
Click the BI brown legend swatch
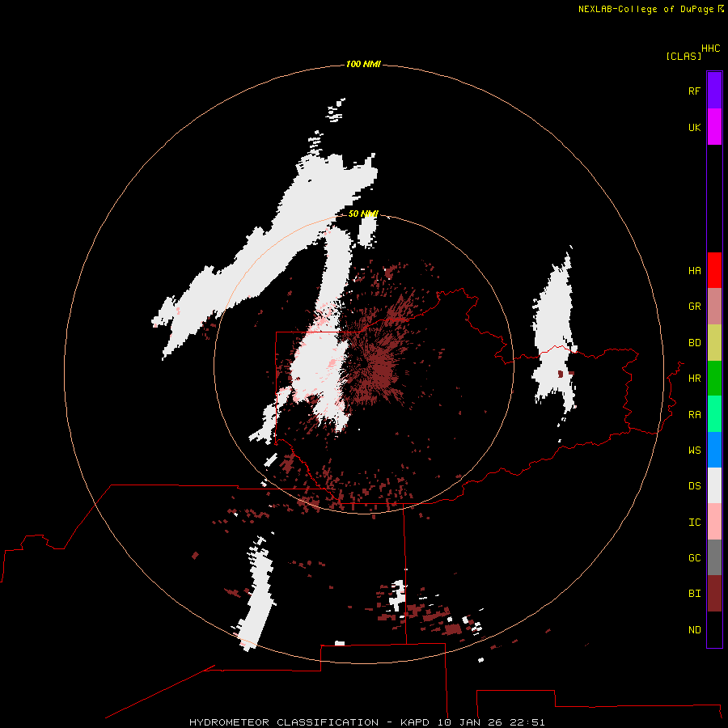714,594
